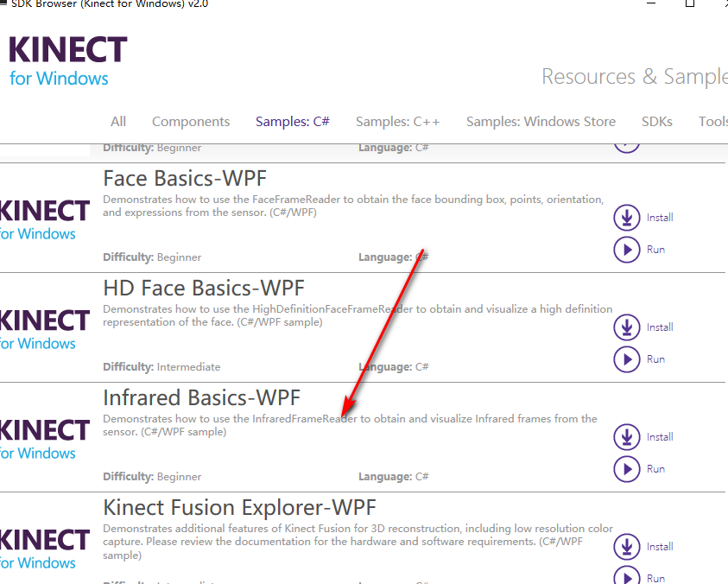This screenshot has height=584, width=728.
Task: Click Install icon for Kinect Fusion Explorer-WPF
Action: [x=627, y=547]
